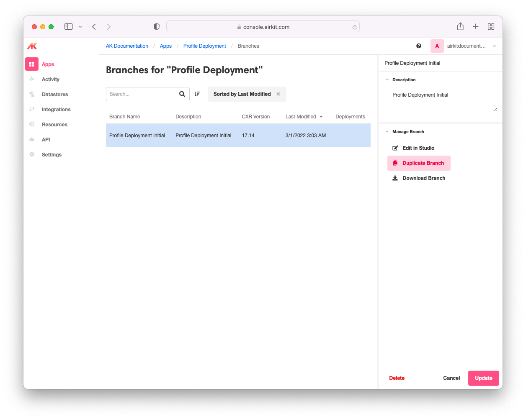This screenshot has width=526, height=420.
Task: Click the Duplicate Branch button
Action: (419, 163)
